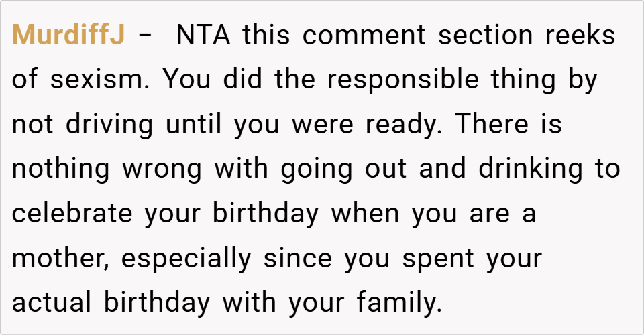This screenshot has width=644, height=335.
Task: Click the word "nothing" starting the fourth line
Action: (x=61, y=169)
